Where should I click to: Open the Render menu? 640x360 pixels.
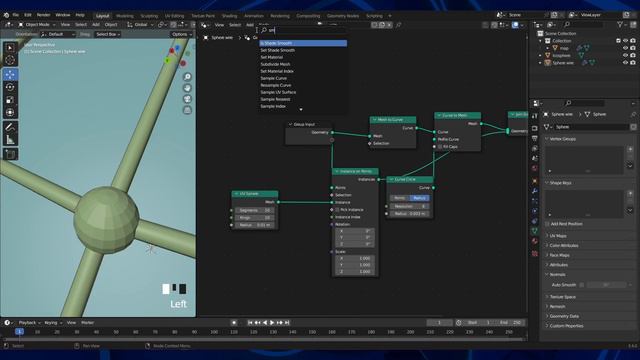(43, 15)
